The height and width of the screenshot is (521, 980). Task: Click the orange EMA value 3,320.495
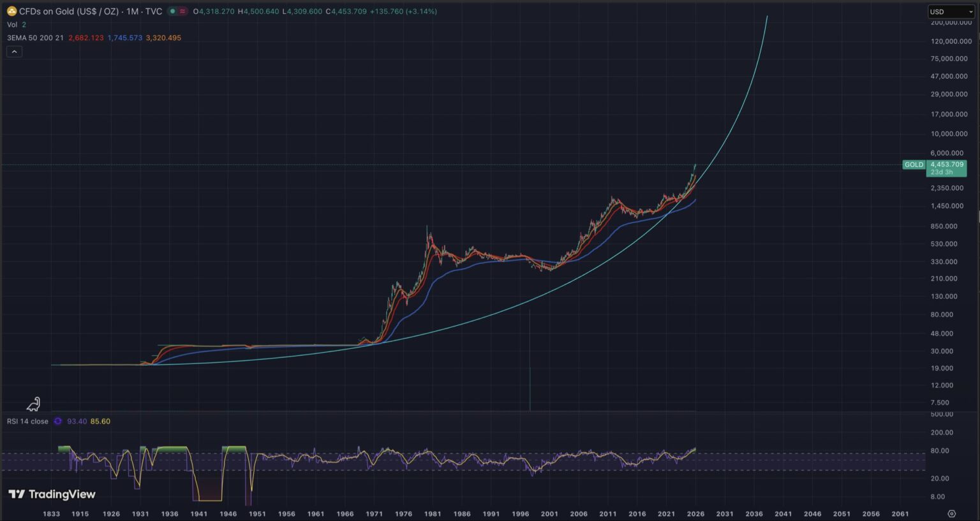163,38
